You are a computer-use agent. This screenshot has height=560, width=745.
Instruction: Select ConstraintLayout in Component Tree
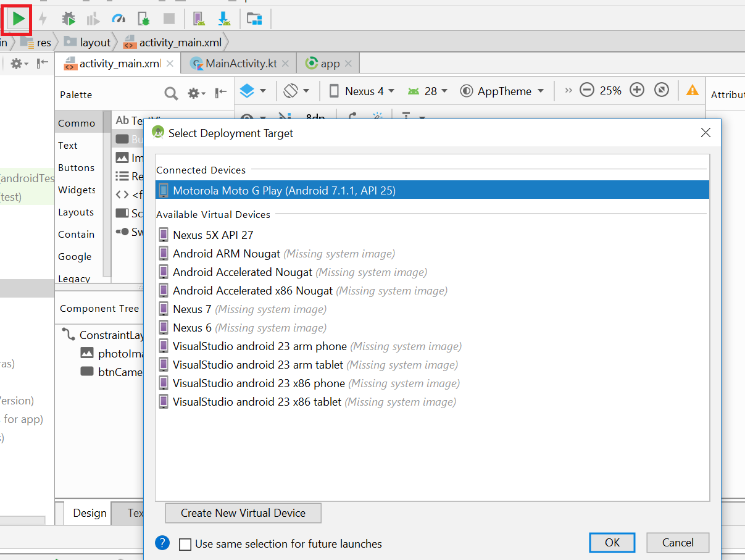click(102, 335)
